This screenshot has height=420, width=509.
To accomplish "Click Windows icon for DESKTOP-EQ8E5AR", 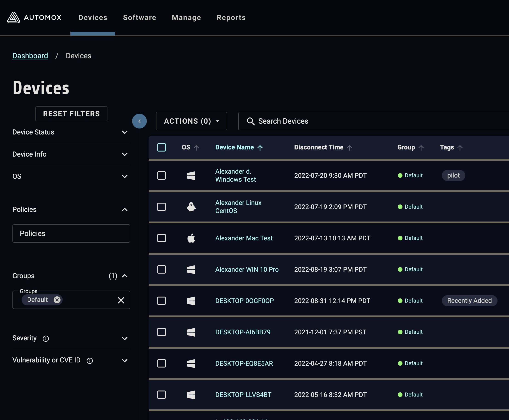I will click(191, 363).
